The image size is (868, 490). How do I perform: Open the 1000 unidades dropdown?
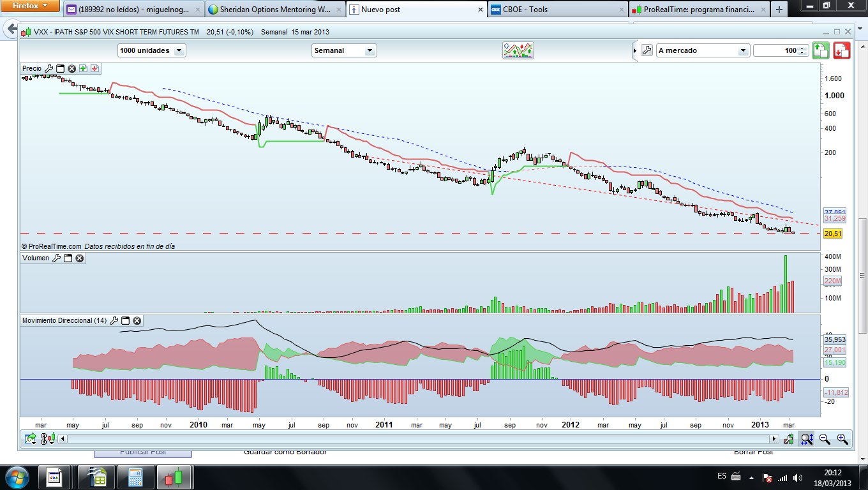point(152,50)
